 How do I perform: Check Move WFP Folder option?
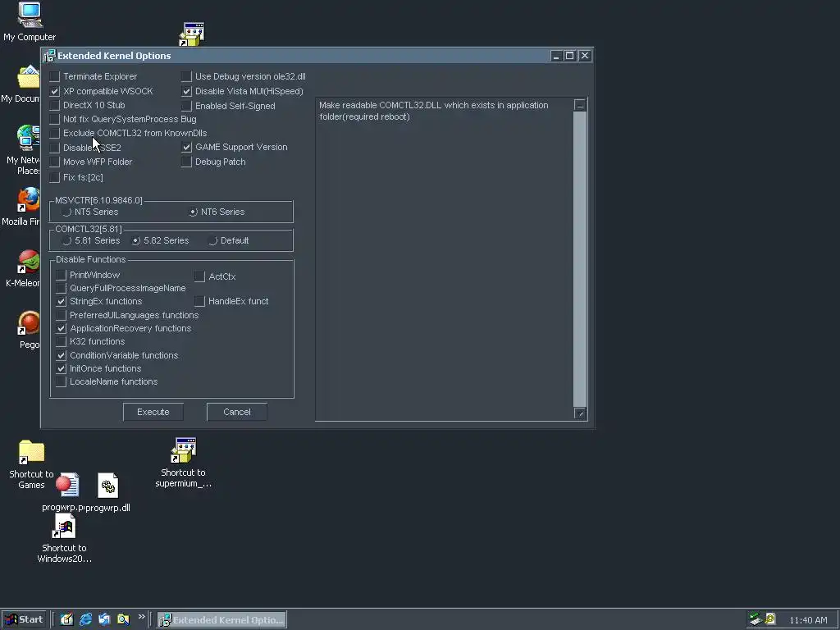coord(55,162)
